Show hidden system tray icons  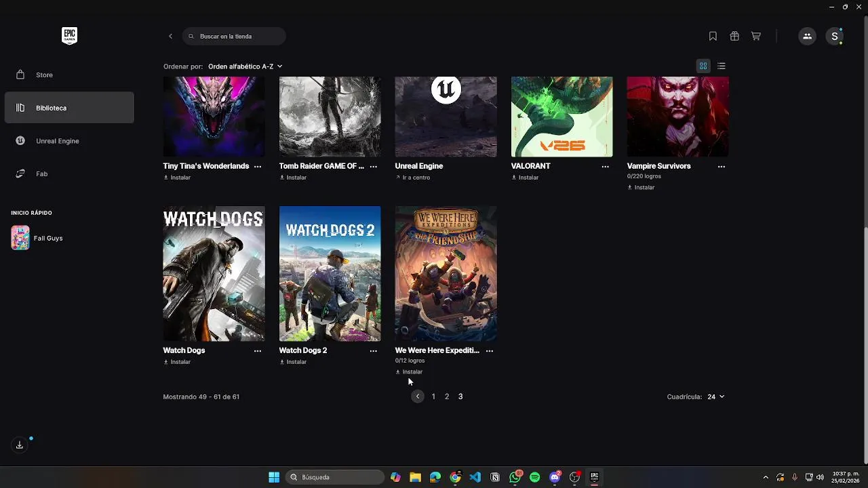[x=766, y=477]
